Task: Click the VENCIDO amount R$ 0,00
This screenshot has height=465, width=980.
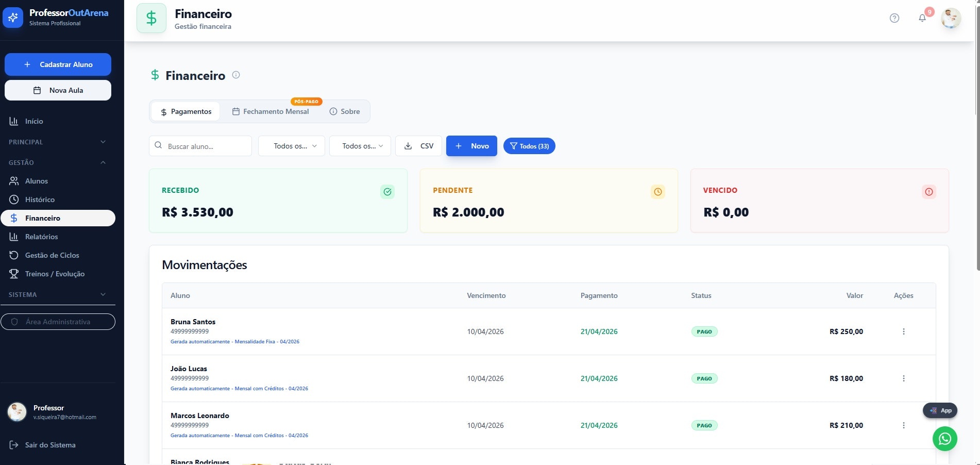Action: point(726,212)
